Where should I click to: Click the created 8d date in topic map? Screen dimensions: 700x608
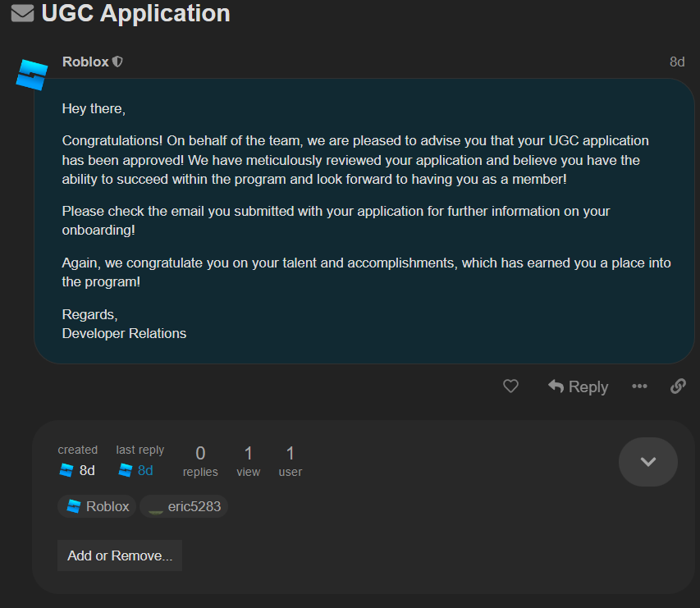[x=87, y=470]
